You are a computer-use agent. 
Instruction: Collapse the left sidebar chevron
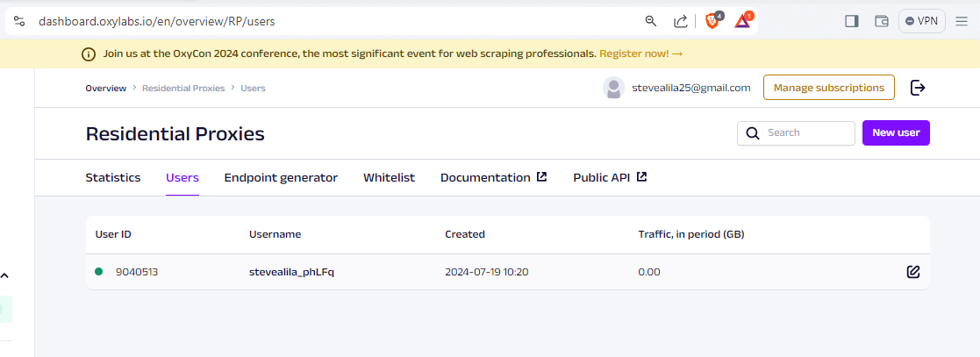point(4,275)
